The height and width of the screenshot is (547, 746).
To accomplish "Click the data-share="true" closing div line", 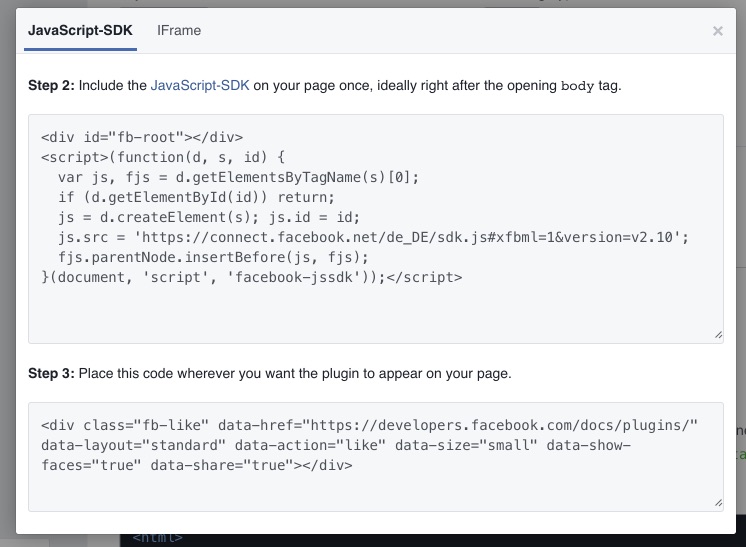I will (x=196, y=465).
